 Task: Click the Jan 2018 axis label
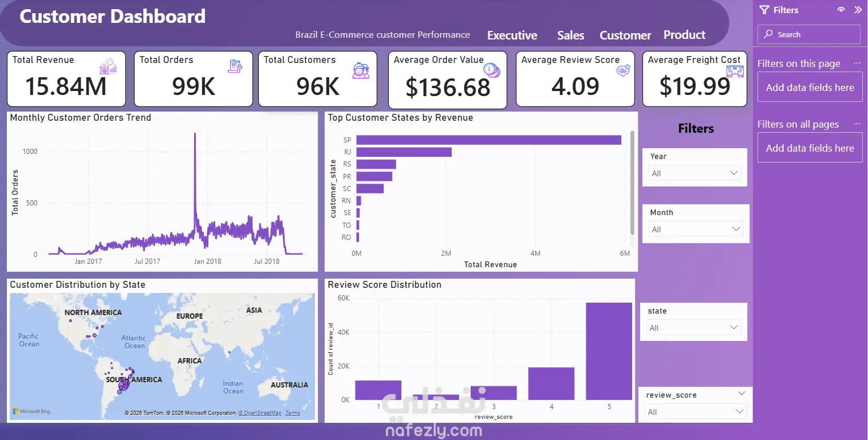207,261
